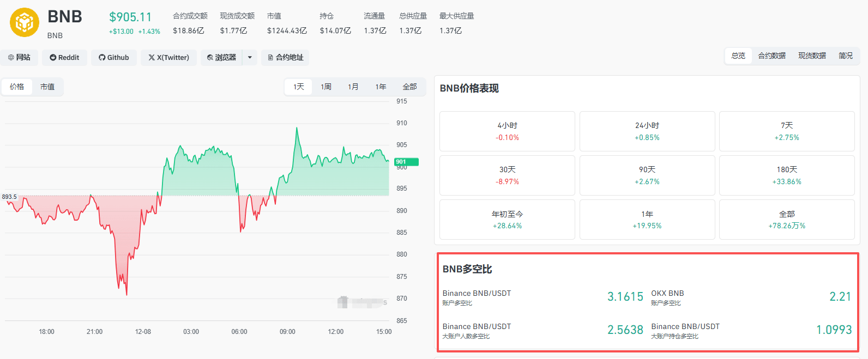This screenshot has height=359, width=868.
Task: Click the +1.43% change percentage
Action: (x=149, y=32)
